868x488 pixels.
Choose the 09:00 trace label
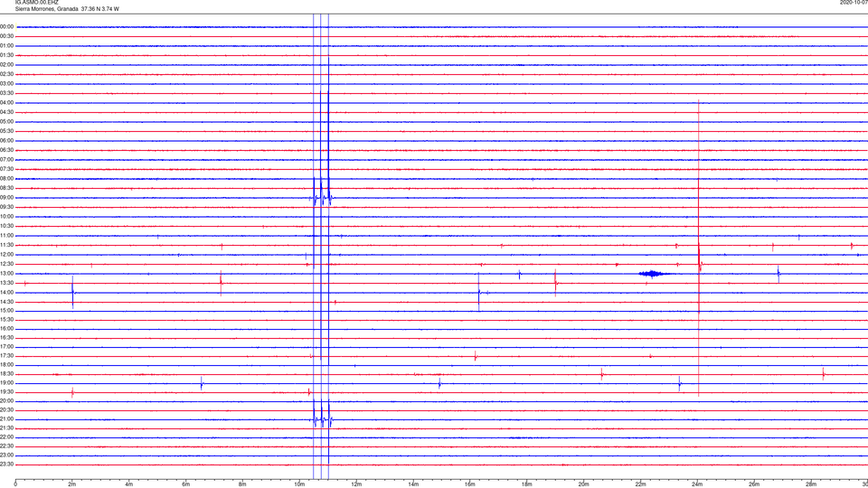6,198
